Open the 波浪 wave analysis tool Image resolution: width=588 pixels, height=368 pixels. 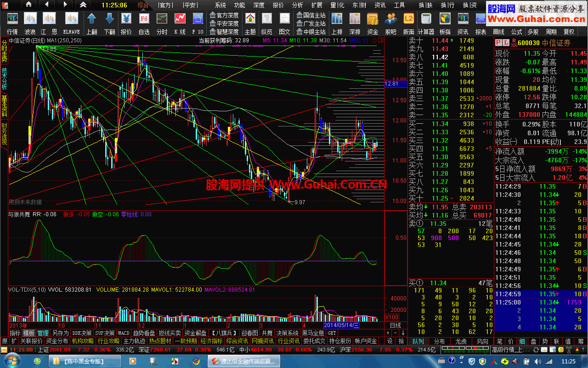click(30, 18)
